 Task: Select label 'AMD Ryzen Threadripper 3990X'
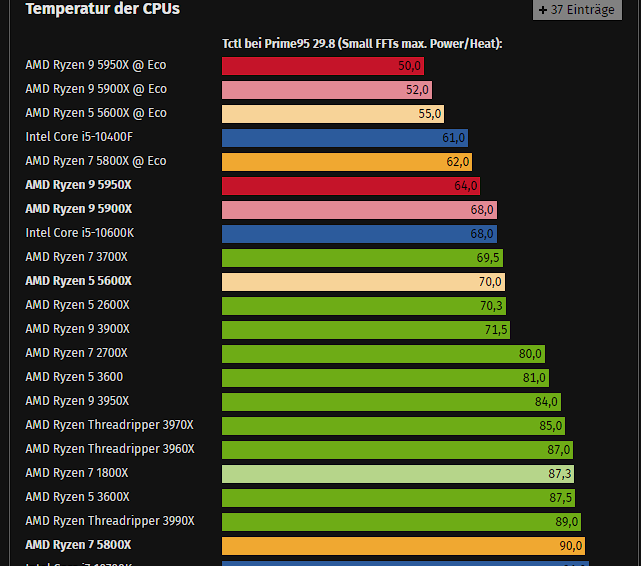(110, 521)
